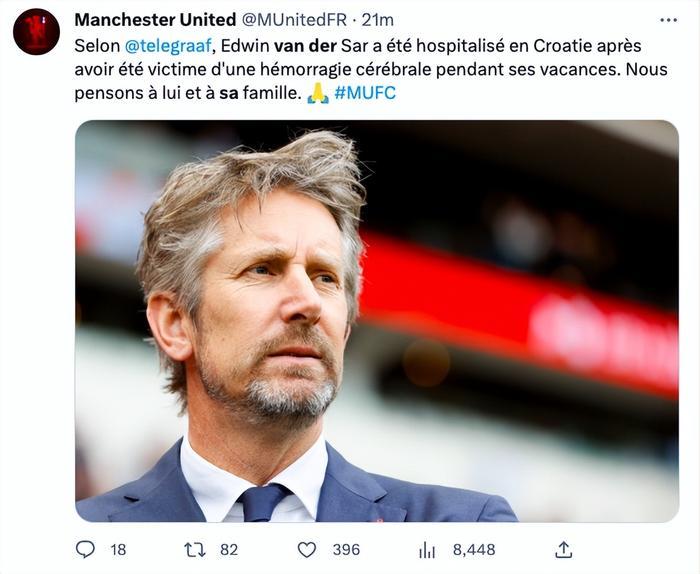Open the @telegraaf mention link
Viewport: 700px width, 574px height.
point(168,46)
